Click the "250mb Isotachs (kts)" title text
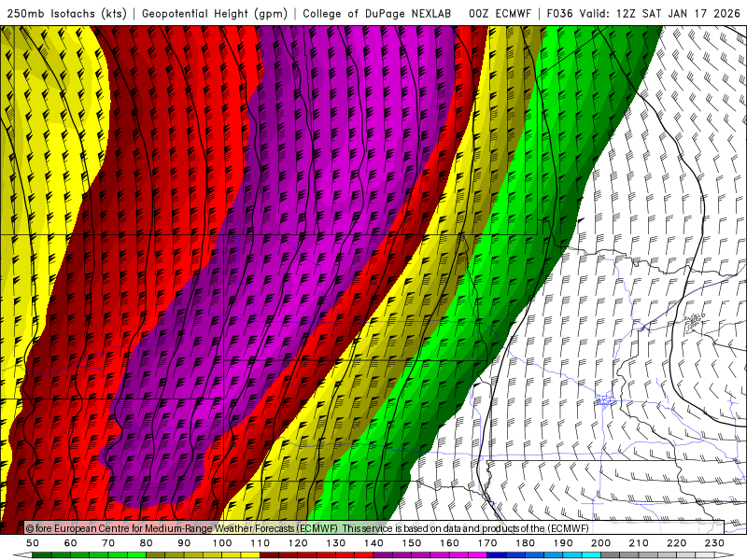 click(66, 14)
